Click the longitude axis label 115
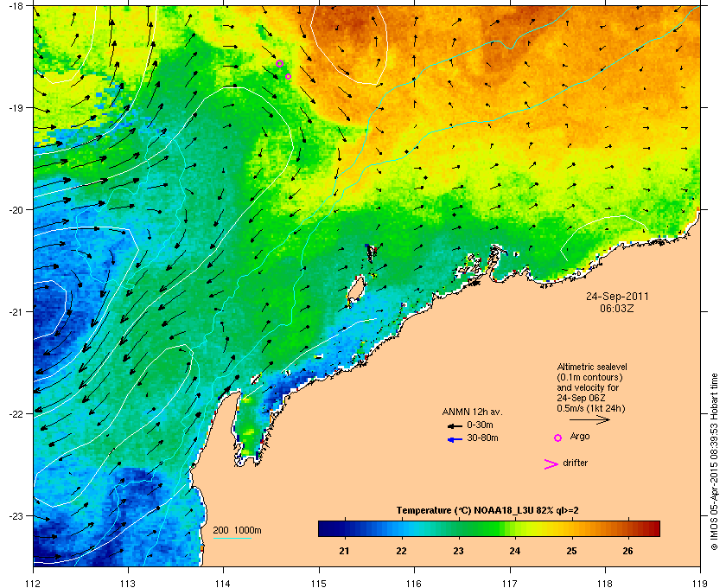Viewport: 726px width, 588px height. (319, 583)
